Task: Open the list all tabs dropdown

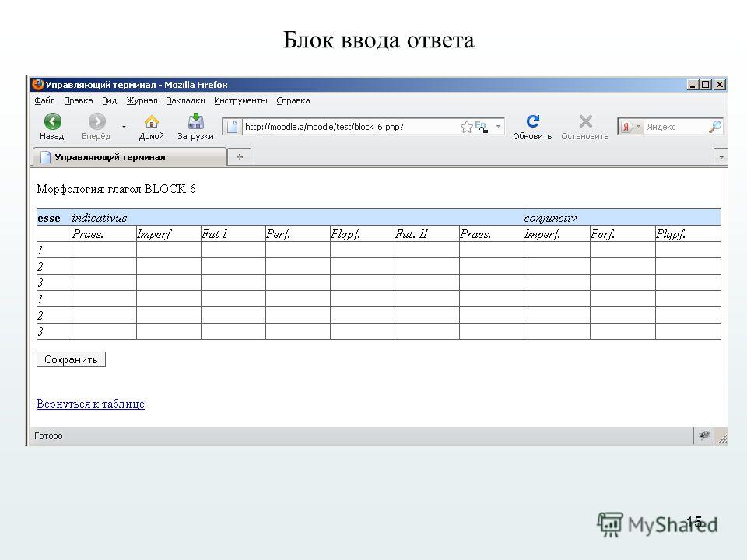Action: pos(721,156)
